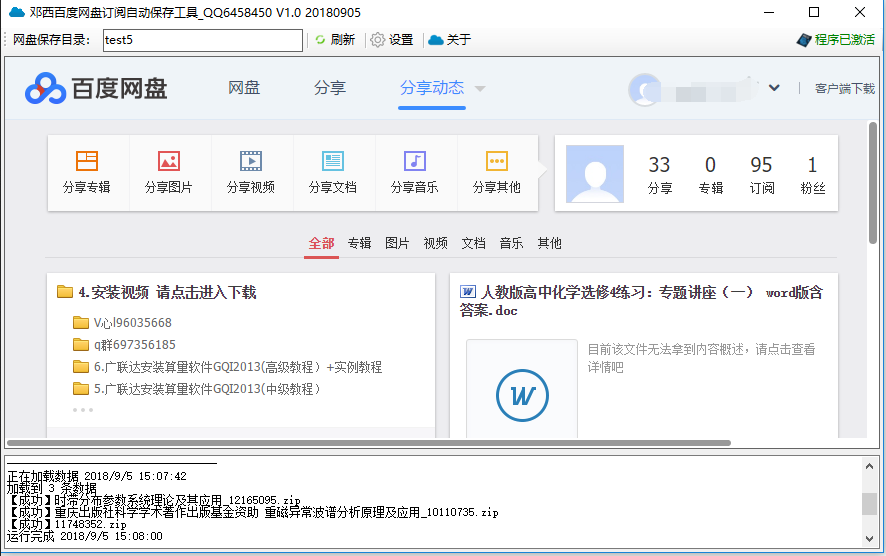Screen dimensions: 886x556
Task: Open 分享其他 other icon
Action: pos(497,161)
